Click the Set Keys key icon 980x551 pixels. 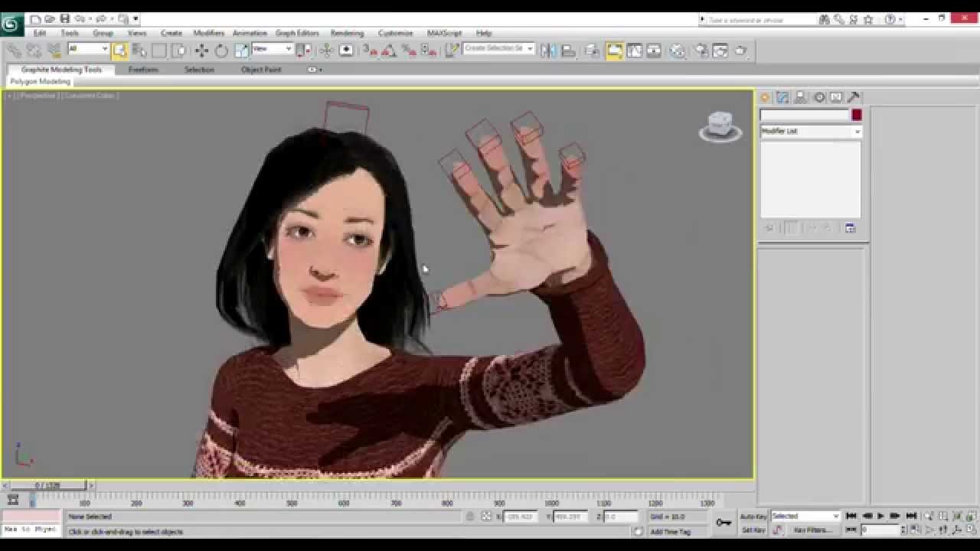point(724,523)
